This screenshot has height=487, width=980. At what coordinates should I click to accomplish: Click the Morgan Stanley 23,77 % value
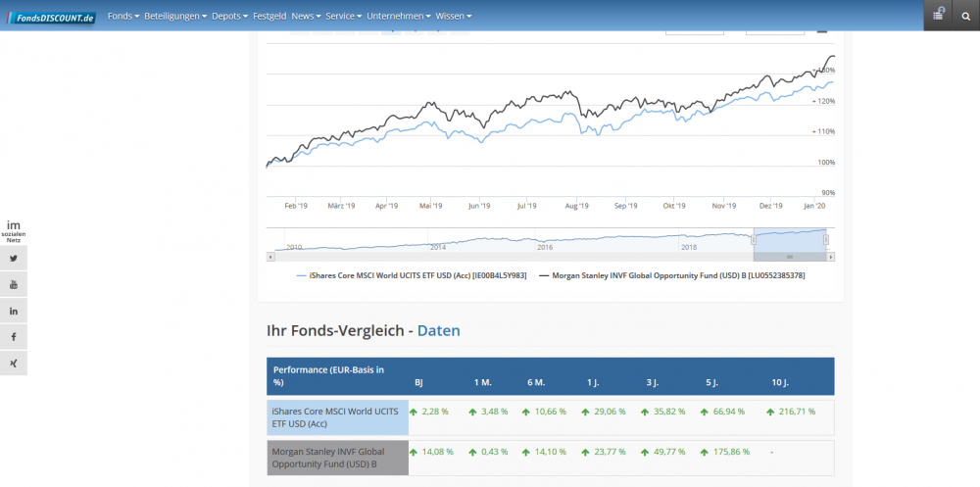point(611,452)
